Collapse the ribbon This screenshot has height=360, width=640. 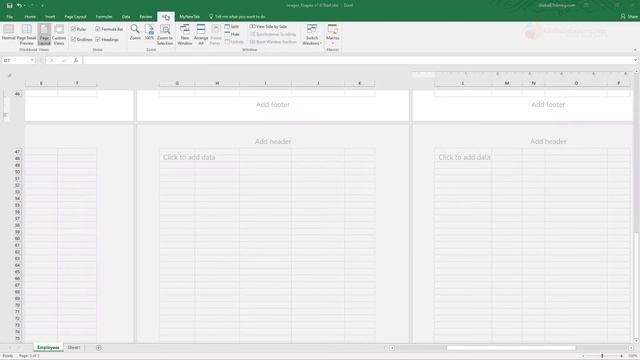[635, 50]
